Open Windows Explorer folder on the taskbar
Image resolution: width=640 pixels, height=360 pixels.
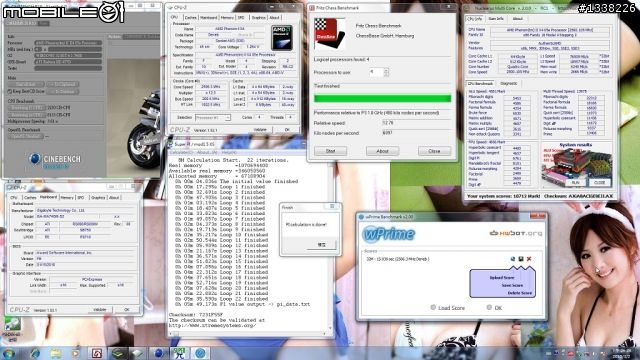pyautogui.click(x=56, y=353)
